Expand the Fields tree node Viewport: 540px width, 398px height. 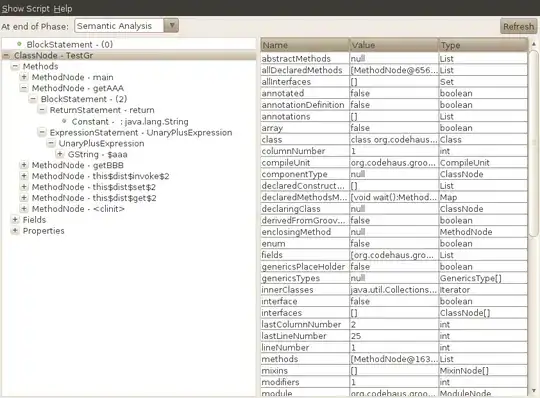(x=15, y=219)
